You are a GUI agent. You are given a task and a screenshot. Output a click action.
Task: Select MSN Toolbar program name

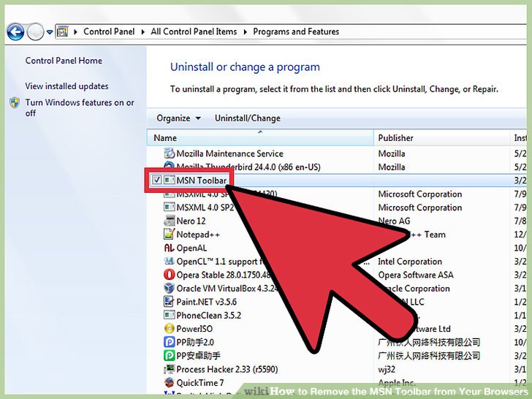click(x=201, y=180)
